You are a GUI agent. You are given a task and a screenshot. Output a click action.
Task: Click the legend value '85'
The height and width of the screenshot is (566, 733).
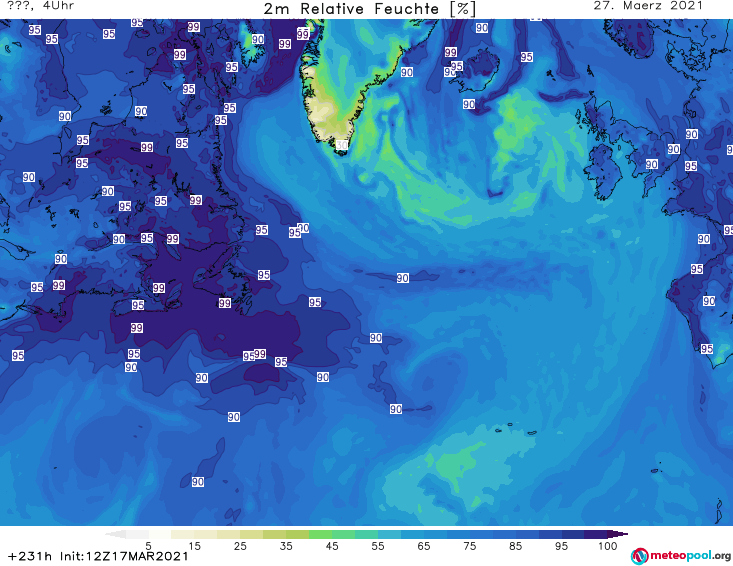(515, 546)
